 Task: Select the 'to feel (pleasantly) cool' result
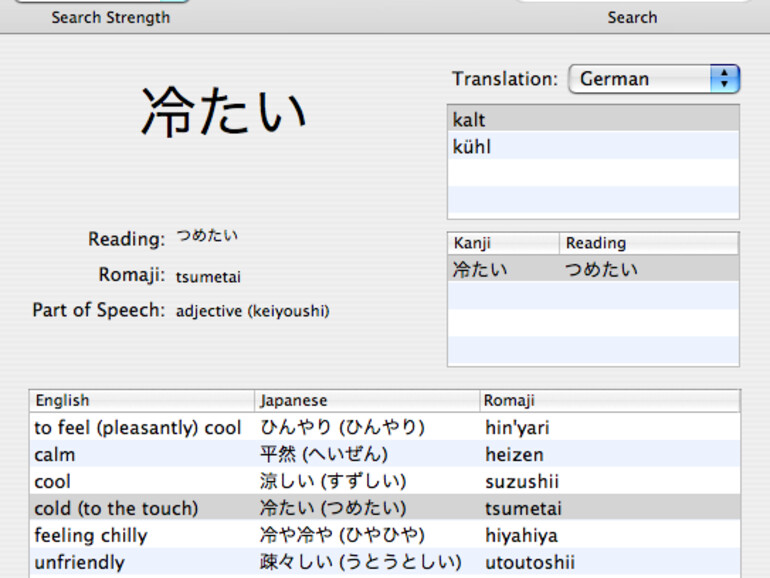(x=138, y=428)
